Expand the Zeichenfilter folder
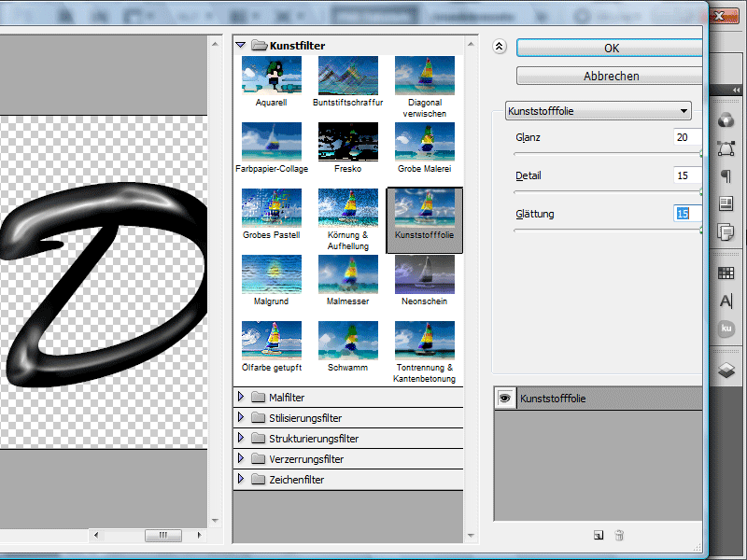Screen dimensions: 747x560 241,479
